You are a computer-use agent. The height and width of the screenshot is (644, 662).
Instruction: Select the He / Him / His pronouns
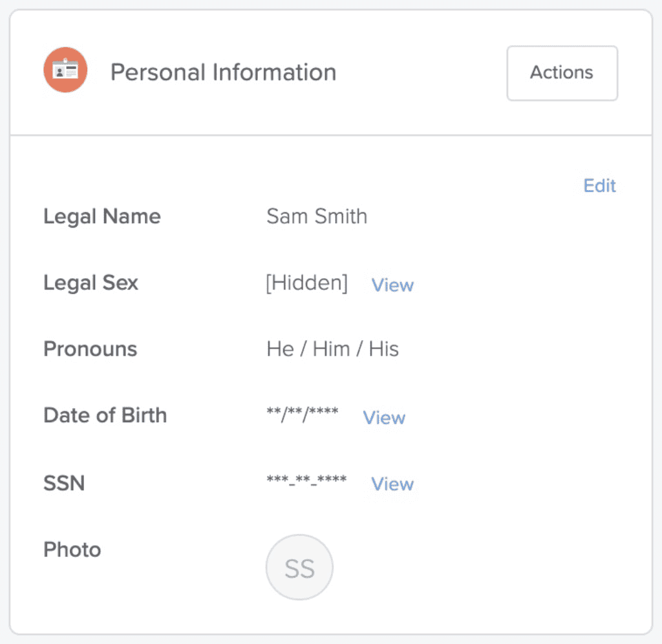(332, 349)
